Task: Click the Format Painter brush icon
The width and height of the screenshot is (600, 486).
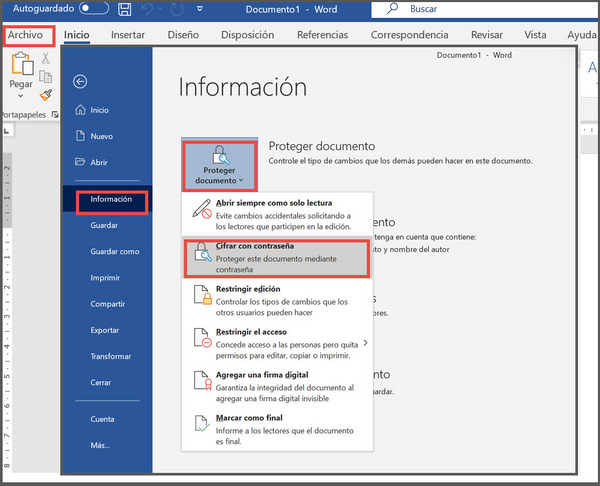Action: 45,95
